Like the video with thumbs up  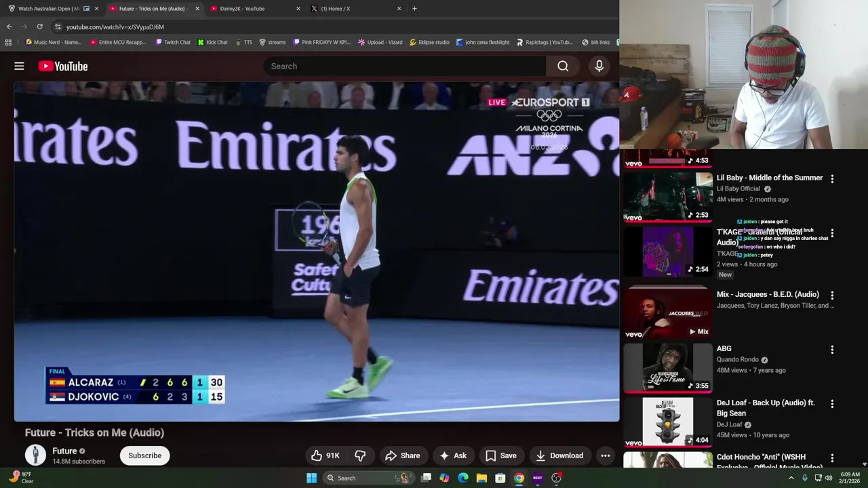pos(325,455)
